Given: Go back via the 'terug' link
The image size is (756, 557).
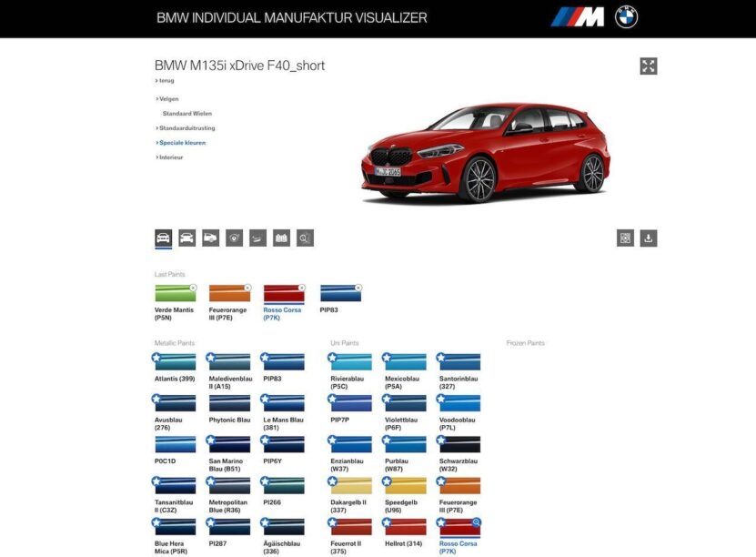Looking at the screenshot, I should (165, 80).
